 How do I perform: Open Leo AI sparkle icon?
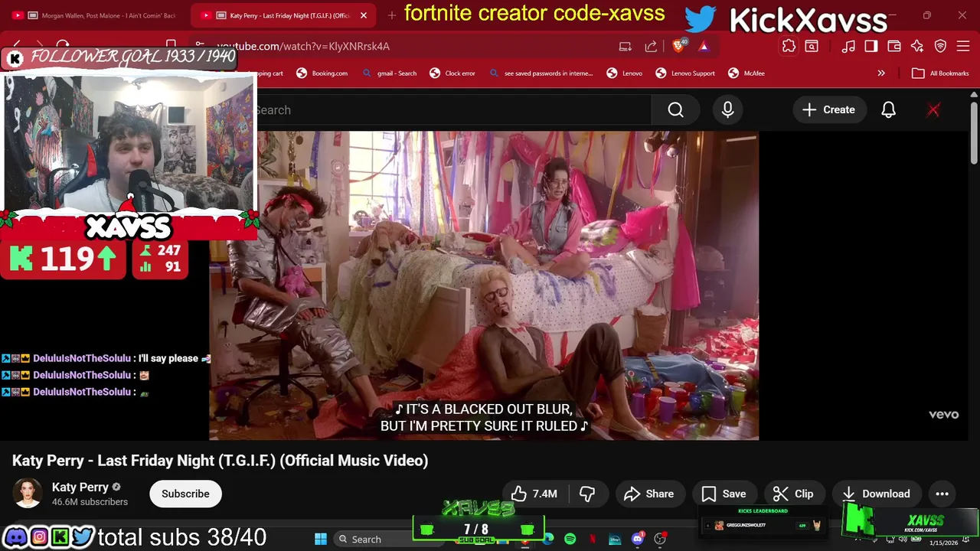coord(917,46)
